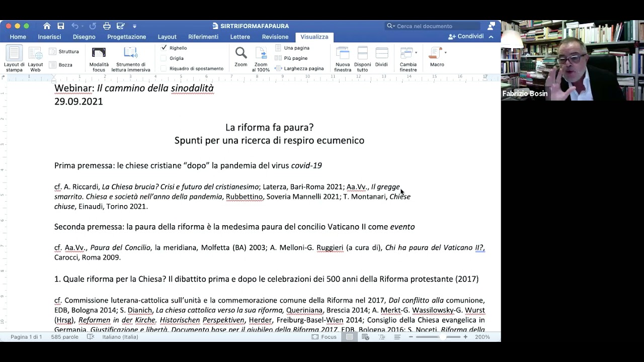This screenshot has width=644, height=362.
Task: Choose Una pagina zoom option
Action: click(x=292, y=48)
